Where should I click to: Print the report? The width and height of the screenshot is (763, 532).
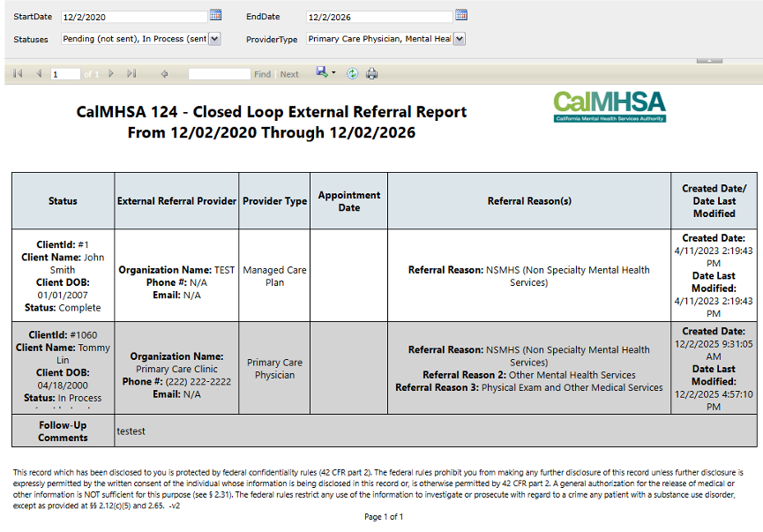[372, 74]
